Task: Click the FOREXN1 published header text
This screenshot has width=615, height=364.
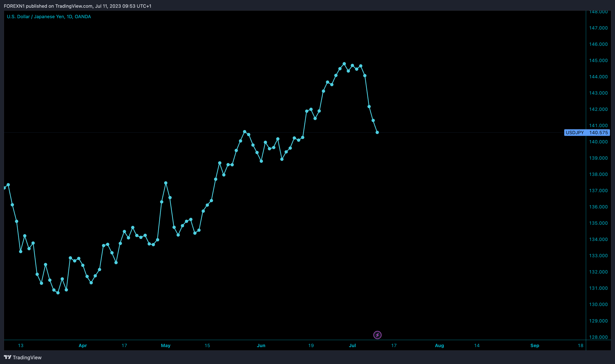Action: pyautogui.click(x=78, y=6)
